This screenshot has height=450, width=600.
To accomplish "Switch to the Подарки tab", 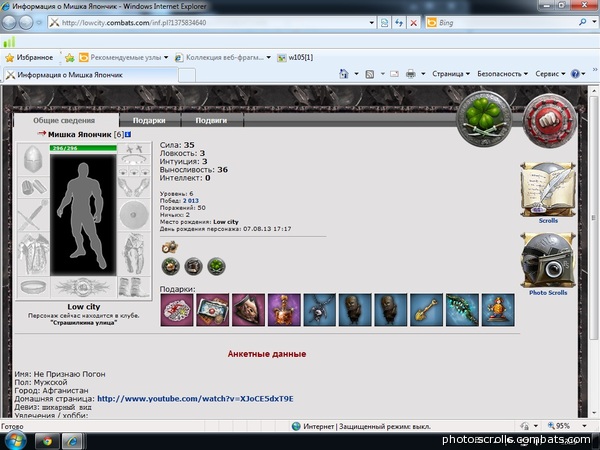I will 149,121.
